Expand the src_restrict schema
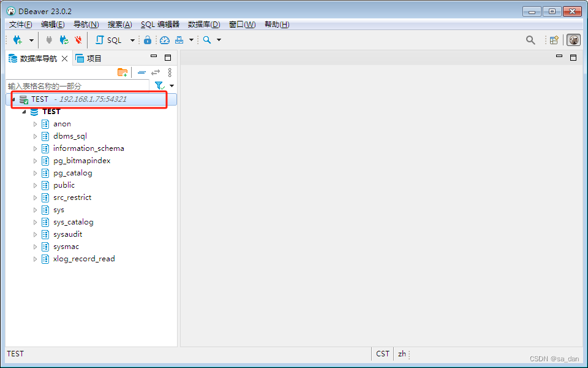588x368 pixels. click(x=36, y=197)
